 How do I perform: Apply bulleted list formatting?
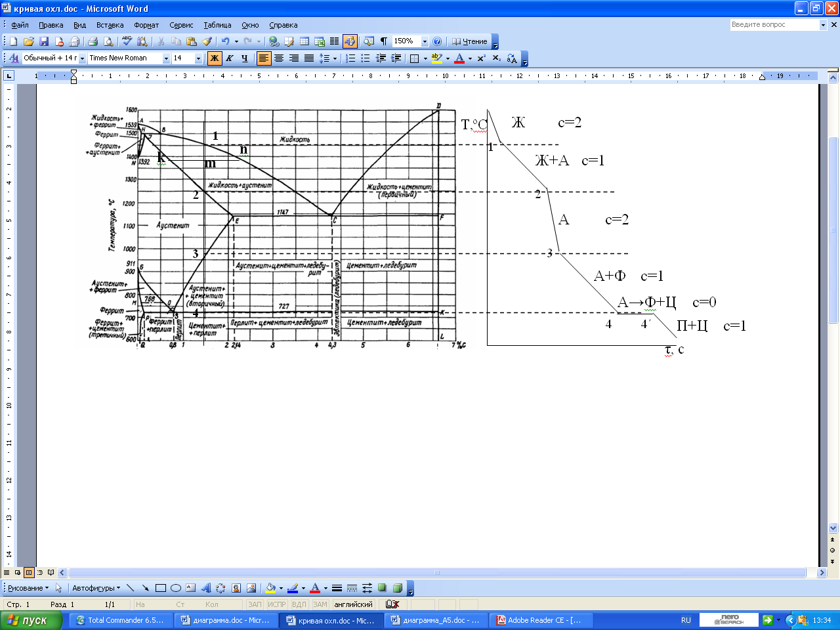(x=366, y=58)
